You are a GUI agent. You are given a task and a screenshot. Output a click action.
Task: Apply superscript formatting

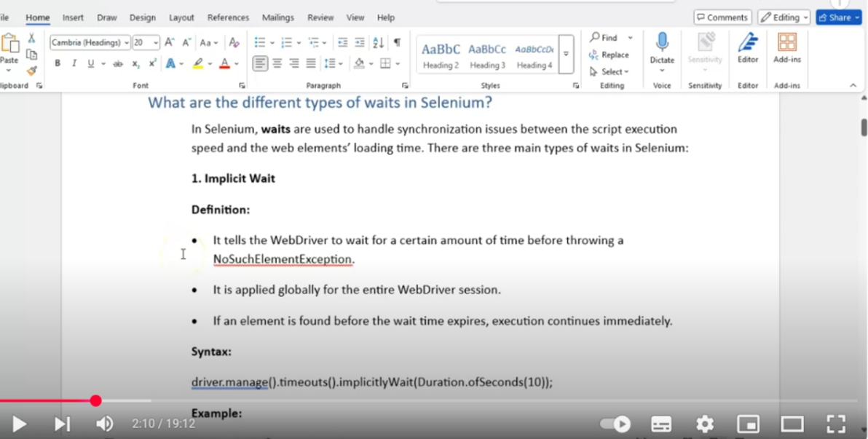152,63
